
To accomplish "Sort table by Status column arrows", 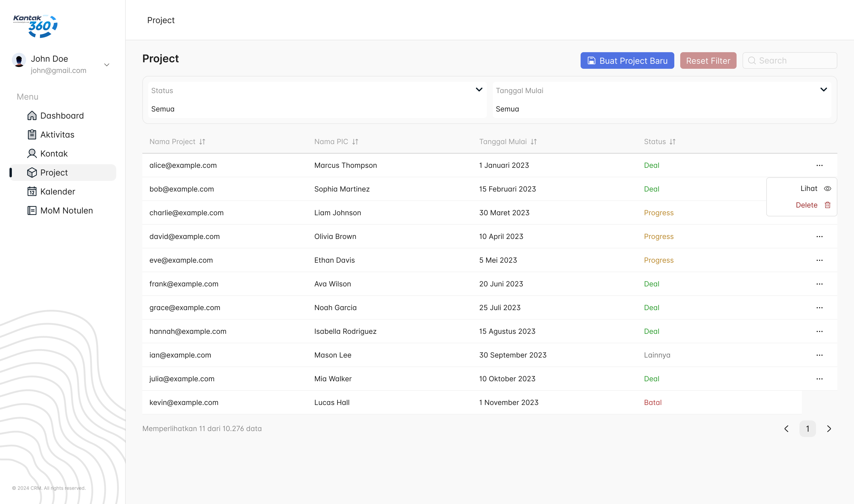I will click(673, 142).
